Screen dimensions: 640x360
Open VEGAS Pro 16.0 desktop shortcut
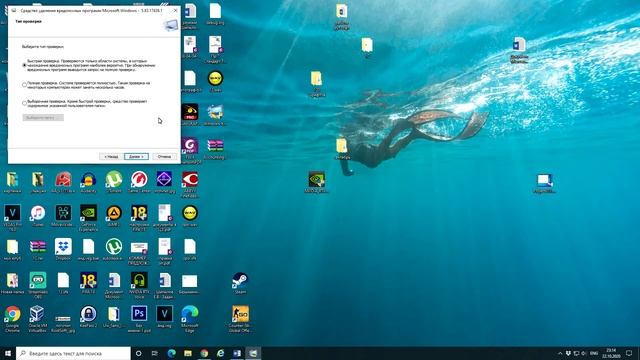coord(12,218)
